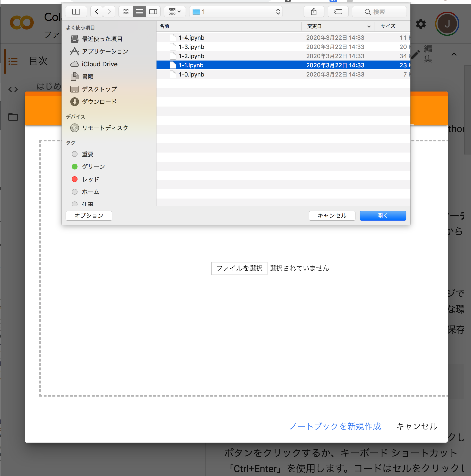
Task: Switch to column view mode
Action: 153,12
